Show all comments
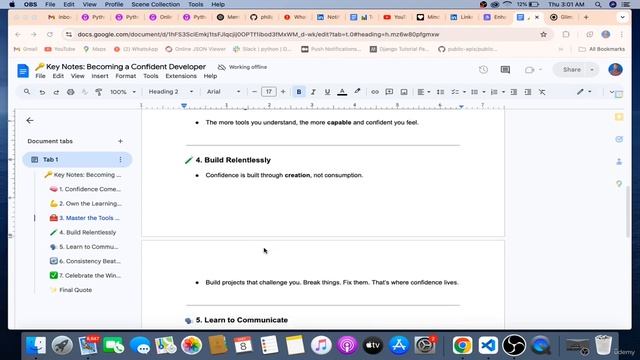The image size is (640, 360). point(505,70)
